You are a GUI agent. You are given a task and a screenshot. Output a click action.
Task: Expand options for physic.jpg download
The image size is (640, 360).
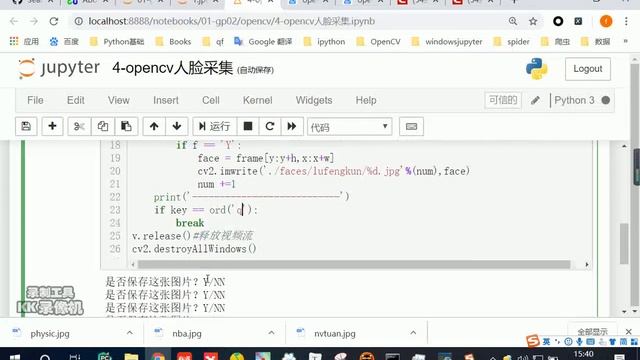[129, 333]
